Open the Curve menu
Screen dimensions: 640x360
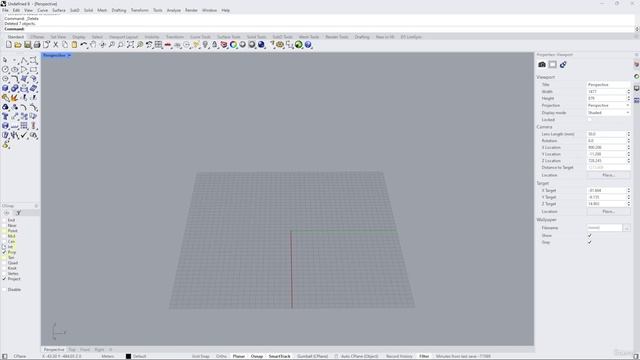point(42,10)
